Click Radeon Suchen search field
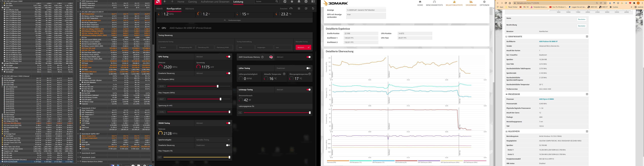This screenshot has height=166, width=644. pyautogui.click(x=267, y=2)
